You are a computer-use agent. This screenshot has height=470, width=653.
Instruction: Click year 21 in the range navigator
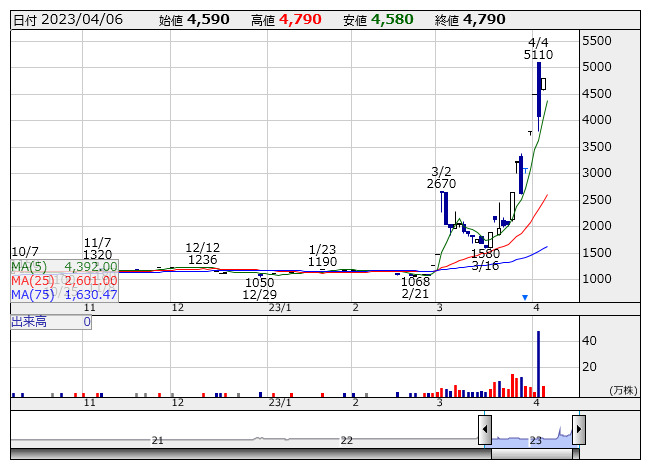(x=157, y=441)
